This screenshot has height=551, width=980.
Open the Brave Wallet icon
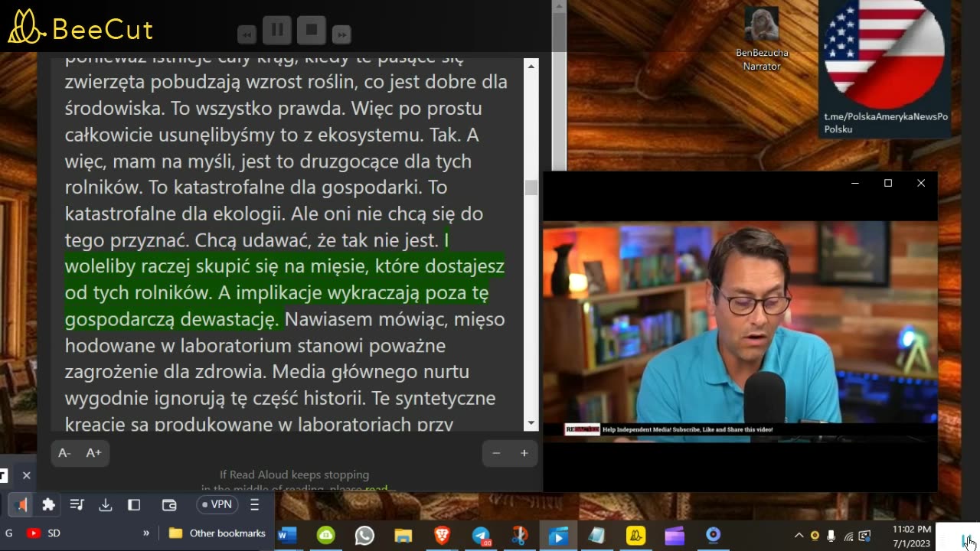[169, 504]
